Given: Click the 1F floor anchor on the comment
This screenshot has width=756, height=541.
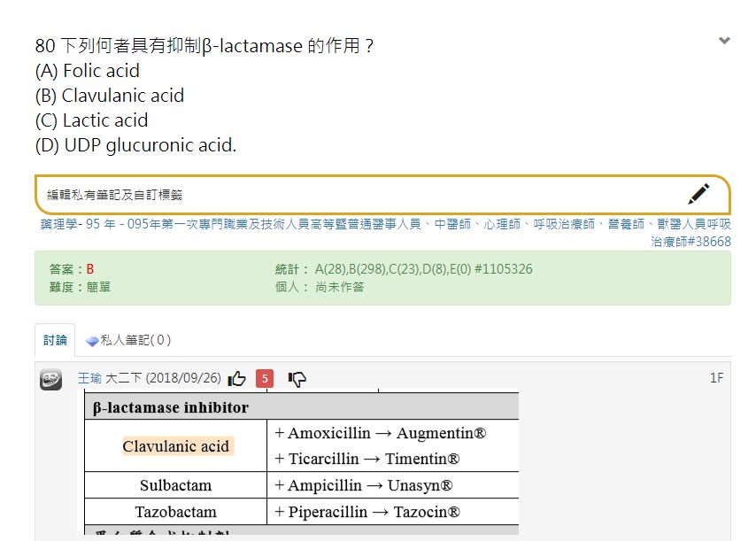Looking at the screenshot, I should (718, 378).
